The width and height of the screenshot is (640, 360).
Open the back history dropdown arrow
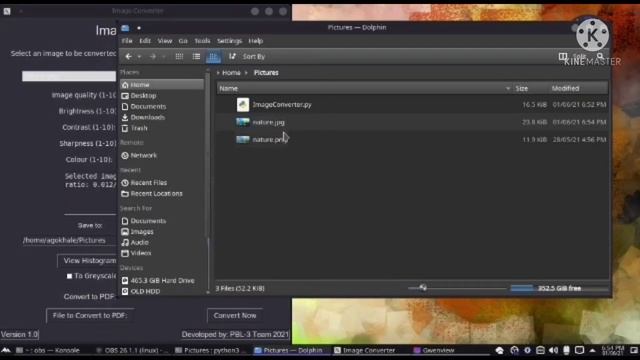(x=140, y=56)
